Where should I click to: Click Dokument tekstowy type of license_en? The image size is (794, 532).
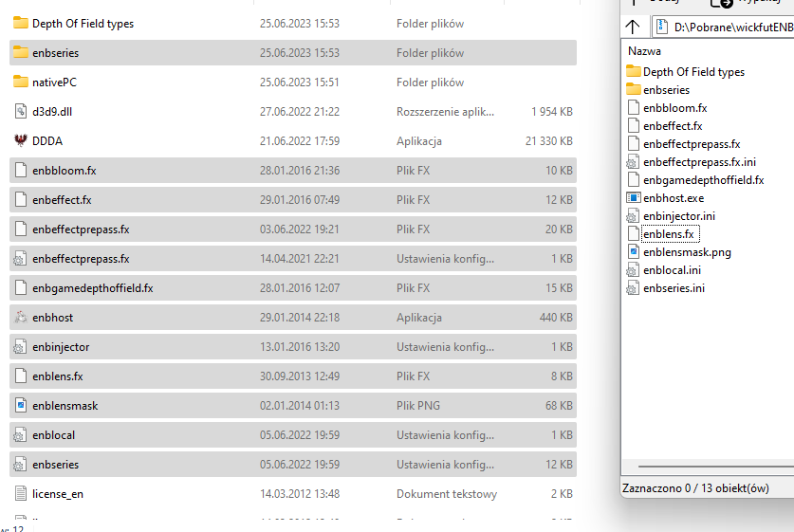447,493
